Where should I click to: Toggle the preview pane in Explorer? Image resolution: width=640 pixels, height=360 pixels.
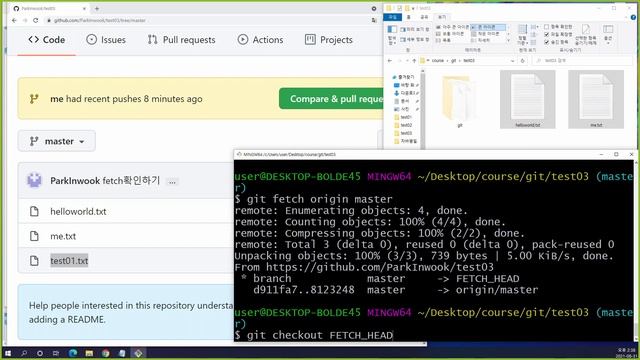(414, 29)
